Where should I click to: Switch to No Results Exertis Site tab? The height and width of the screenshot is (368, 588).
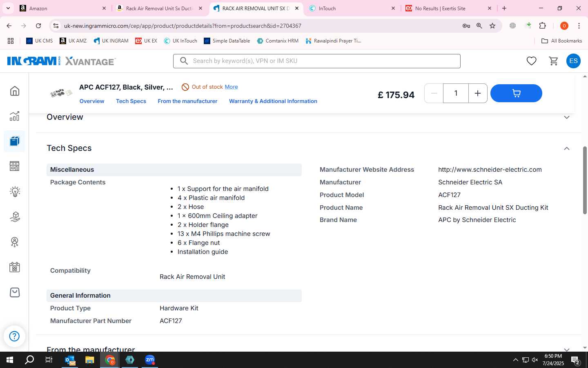pyautogui.click(x=448, y=8)
